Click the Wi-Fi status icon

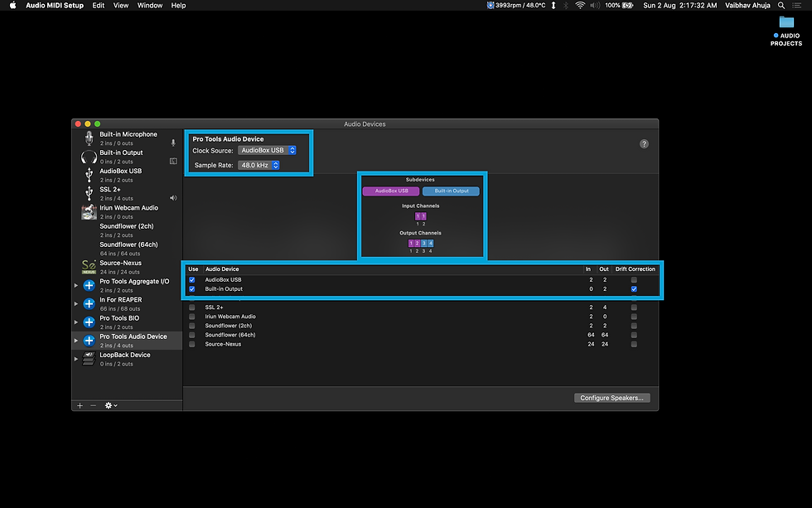pyautogui.click(x=580, y=5)
